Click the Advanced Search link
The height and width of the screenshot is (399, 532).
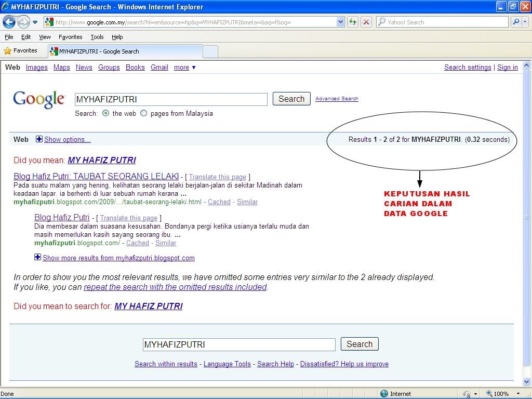[337, 99]
